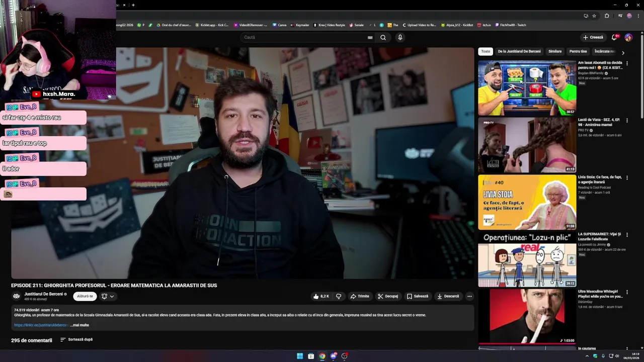The height and width of the screenshot is (362, 644).
Task: Click the '295 de comentarii' heading
Action: point(32,340)
